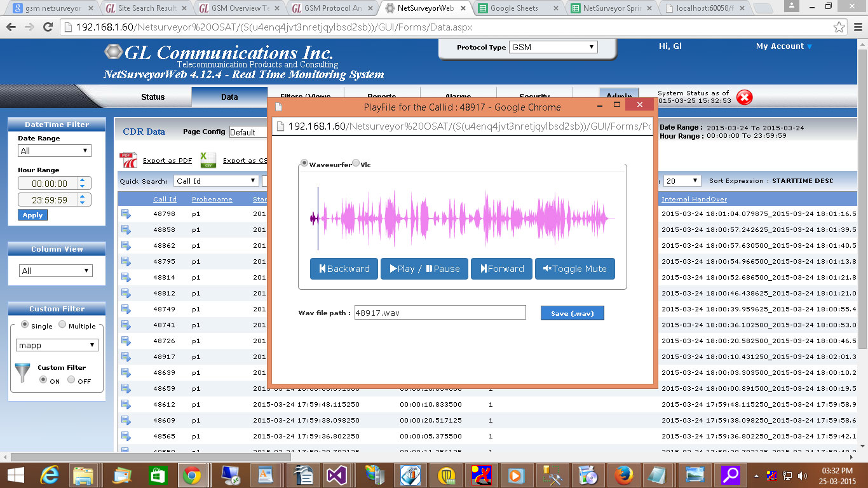Open play icon for Call Id 48812 row
This screenshot has width=868, height=488.
(126, 294)
